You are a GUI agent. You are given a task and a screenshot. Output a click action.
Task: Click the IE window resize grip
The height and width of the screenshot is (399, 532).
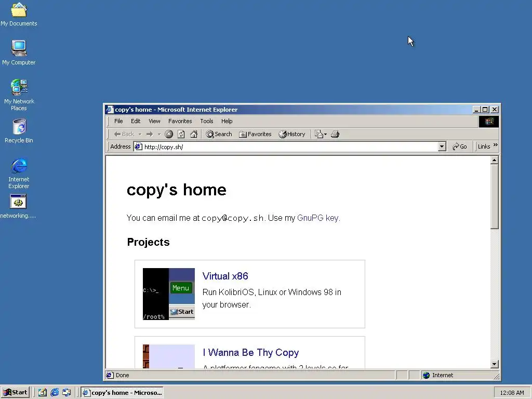(x=497, y=376)
